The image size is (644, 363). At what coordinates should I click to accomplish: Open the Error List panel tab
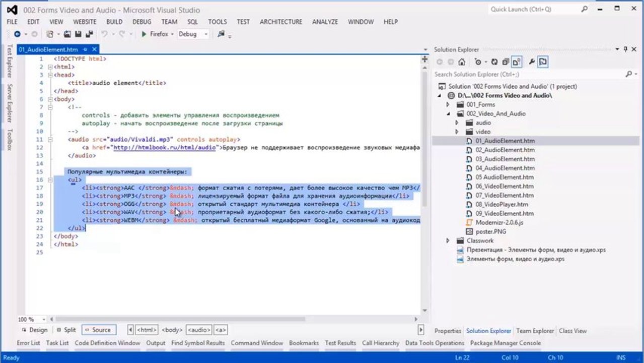[28, 343]
